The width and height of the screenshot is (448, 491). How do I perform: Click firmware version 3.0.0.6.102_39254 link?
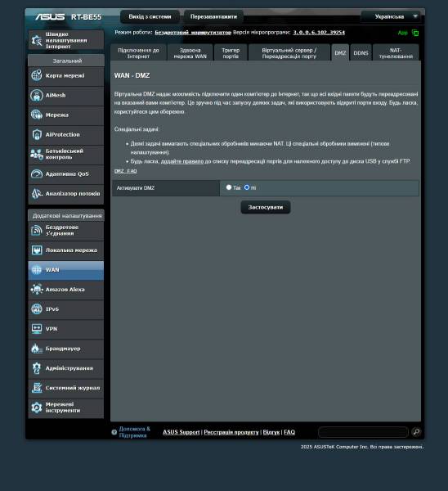(319, 32)
